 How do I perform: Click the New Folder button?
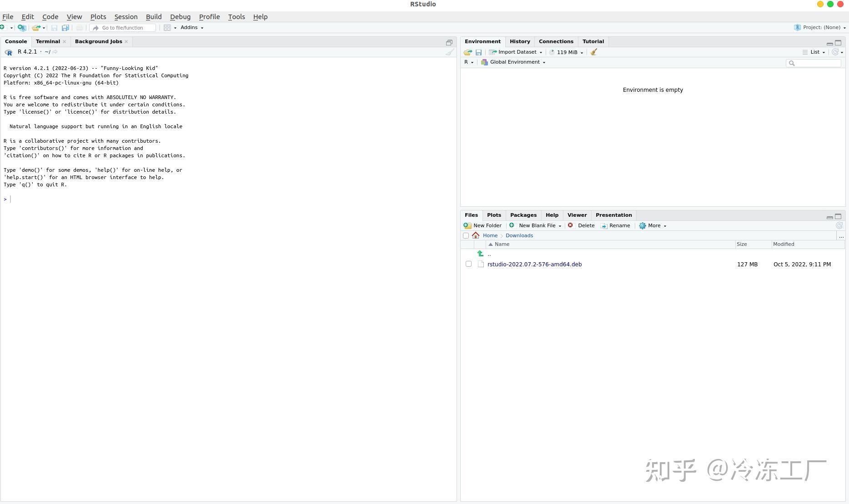(482, 225)
